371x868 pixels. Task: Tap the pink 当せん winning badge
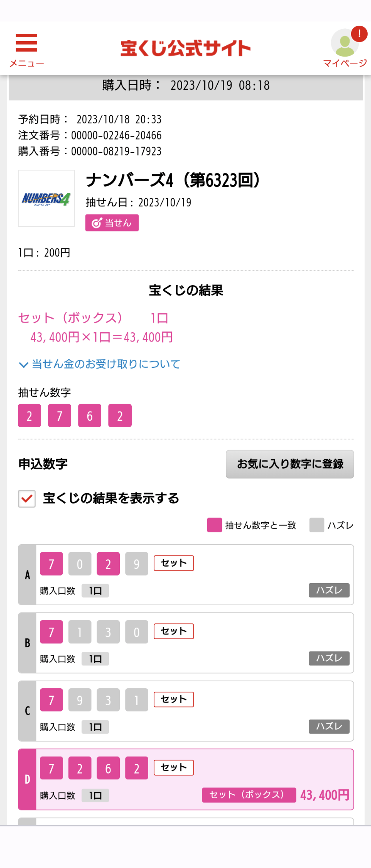pos(112,223)
